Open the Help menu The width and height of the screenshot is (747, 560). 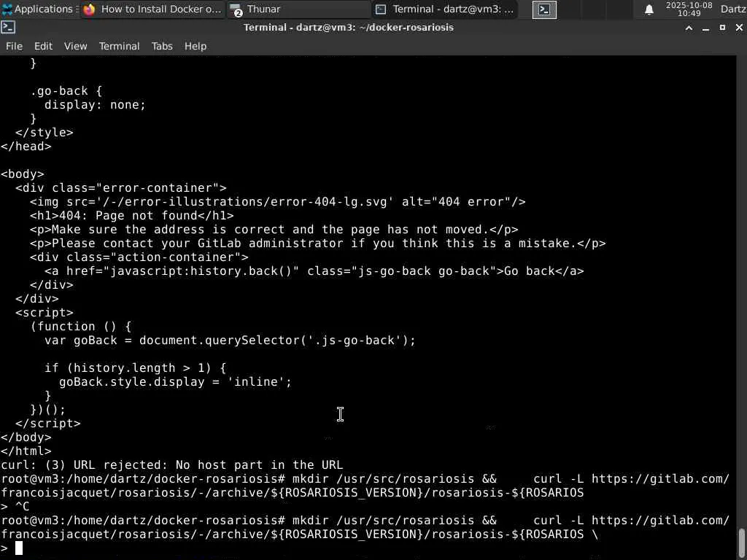point(196,46)
